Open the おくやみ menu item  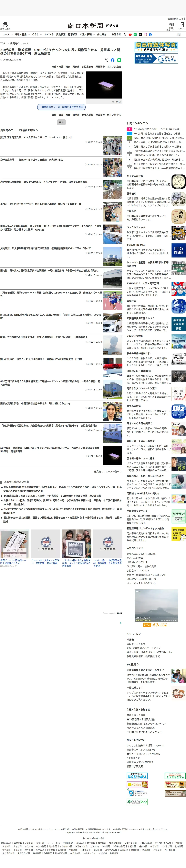pyautogui.click(x=49, y=34)
